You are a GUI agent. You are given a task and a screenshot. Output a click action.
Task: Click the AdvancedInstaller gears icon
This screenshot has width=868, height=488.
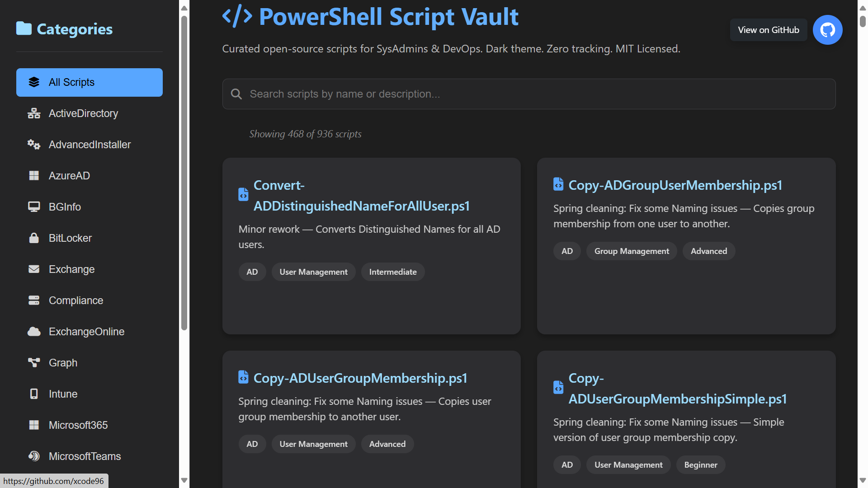pyautogui.click(x=34, y=145)
